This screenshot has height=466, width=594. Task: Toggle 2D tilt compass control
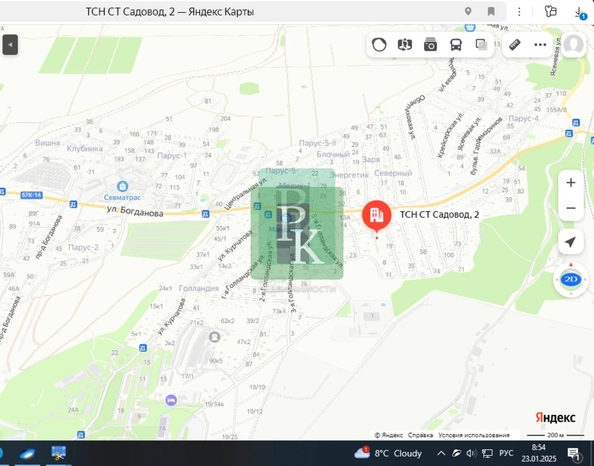[571, 280]
